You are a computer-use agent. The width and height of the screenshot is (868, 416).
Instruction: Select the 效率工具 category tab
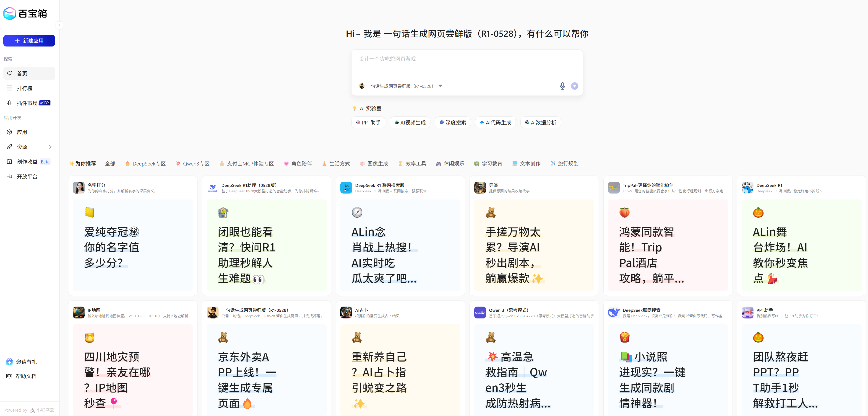[x=412, y=164]
